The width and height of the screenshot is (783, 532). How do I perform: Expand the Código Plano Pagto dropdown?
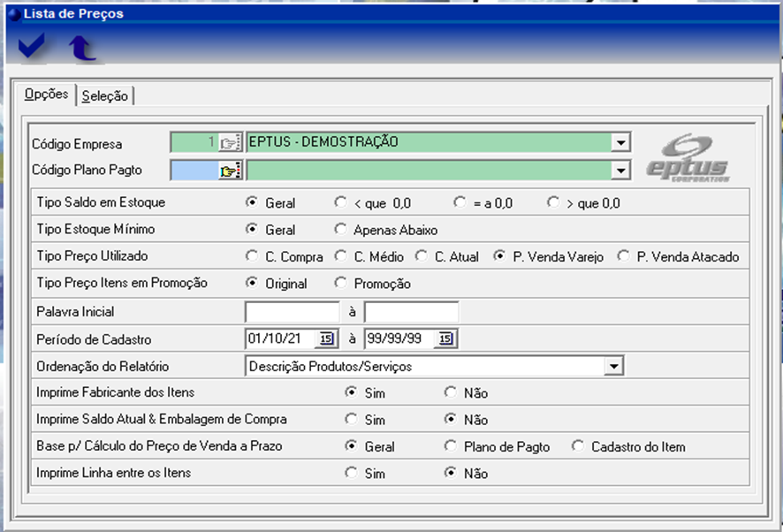[621, 171]
